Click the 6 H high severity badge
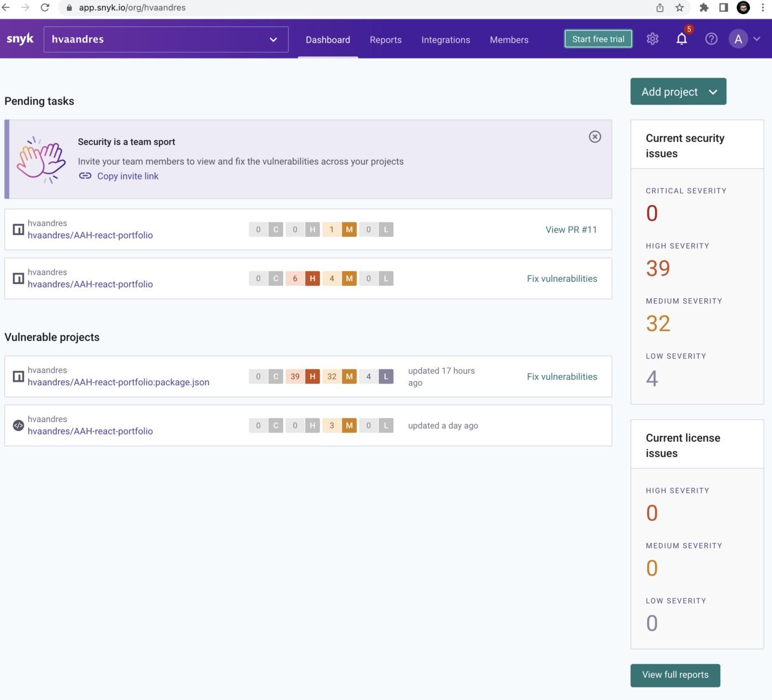 (303, 278)
